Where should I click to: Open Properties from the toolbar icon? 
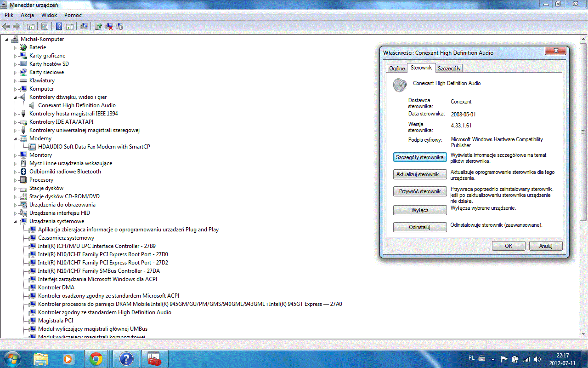[x=45, y=27]
